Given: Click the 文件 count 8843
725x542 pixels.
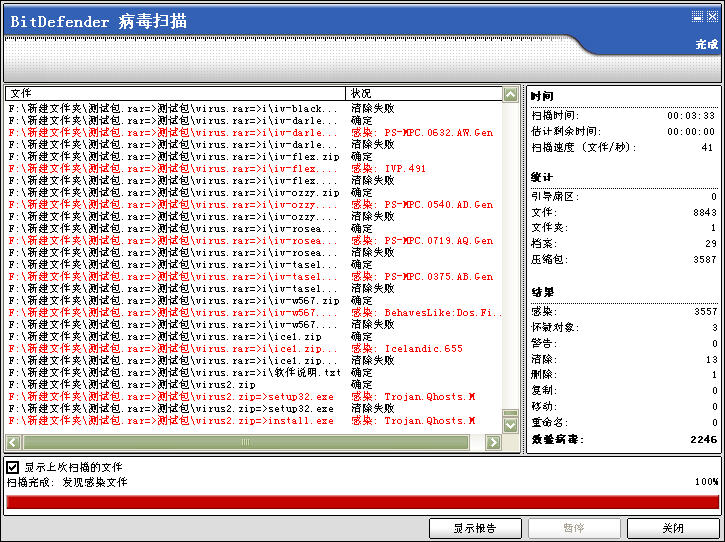Looking at the screenshot, I should tap(705, 212).
